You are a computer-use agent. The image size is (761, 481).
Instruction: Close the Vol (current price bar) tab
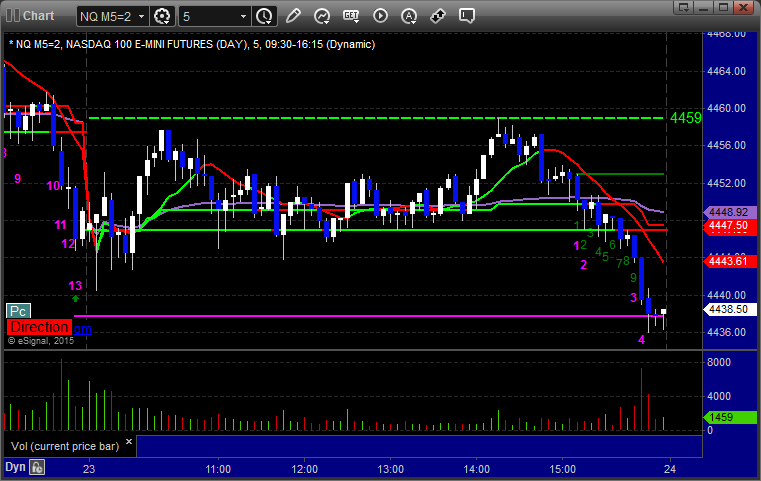(x=129, y=442)
